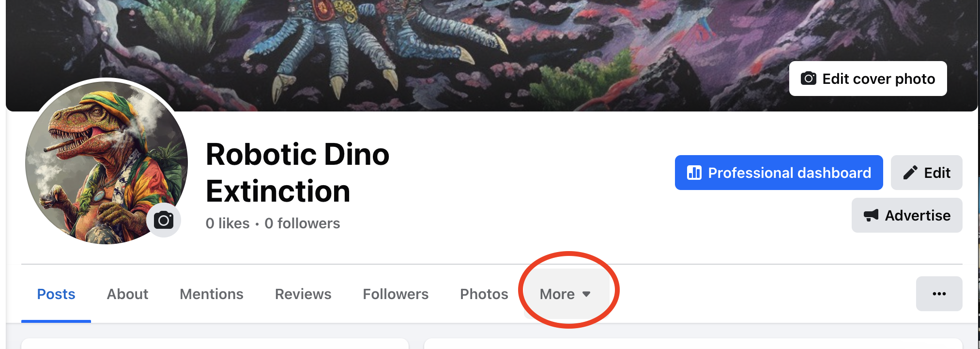980x349 pixels.
Task: Click the profile picture camera icon
Action: coord(164,221)
